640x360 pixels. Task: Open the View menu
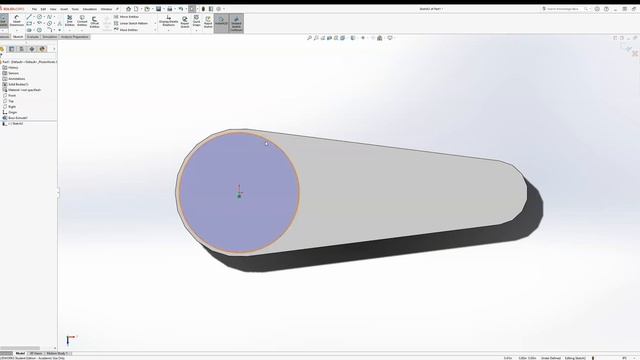[53, 9]
